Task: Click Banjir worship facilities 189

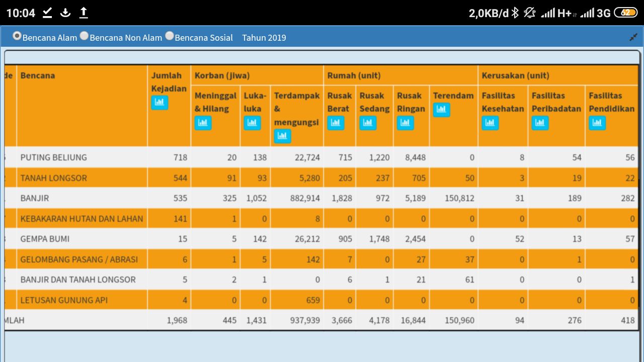Action: 575,198
